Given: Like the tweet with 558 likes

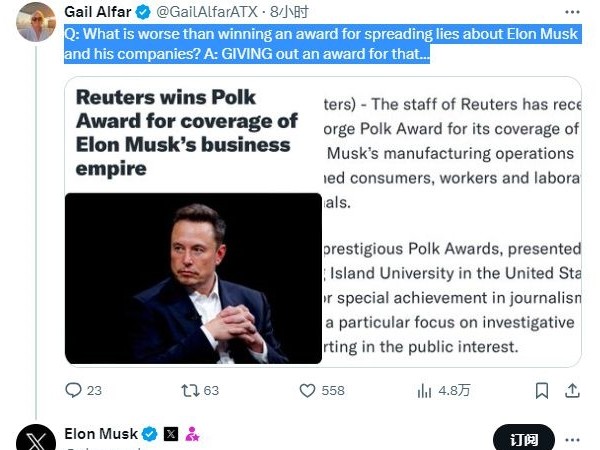Looking at the screenshot, I should [x=305, y=390].
